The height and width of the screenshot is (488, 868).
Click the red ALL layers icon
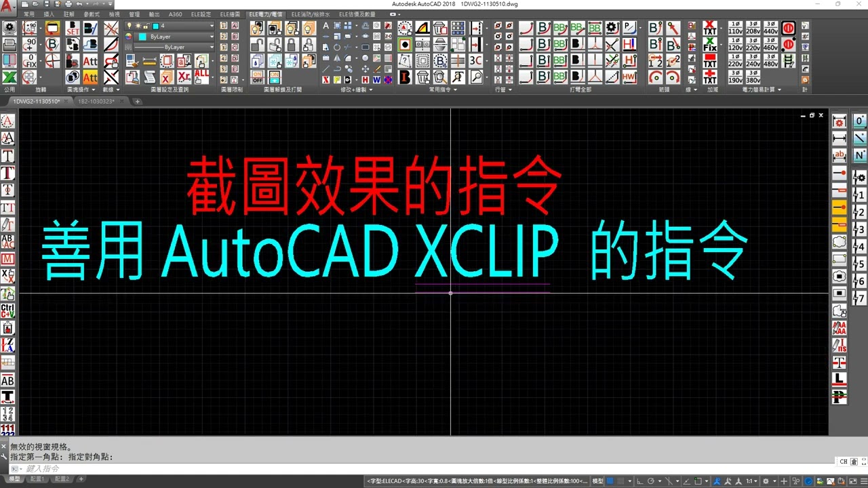pos(201,77)
